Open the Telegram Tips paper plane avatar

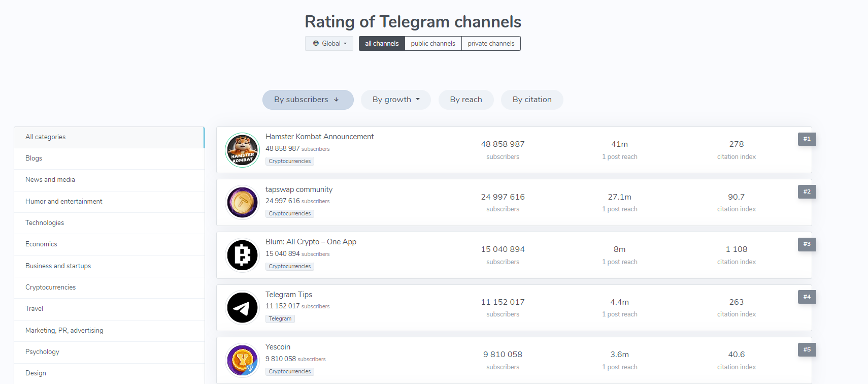pos(242,308)
